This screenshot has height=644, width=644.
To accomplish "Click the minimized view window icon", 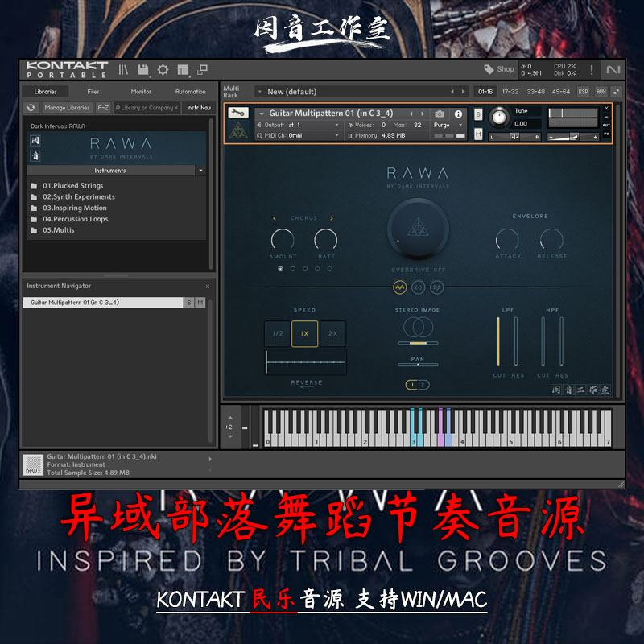I will (202, 70).
